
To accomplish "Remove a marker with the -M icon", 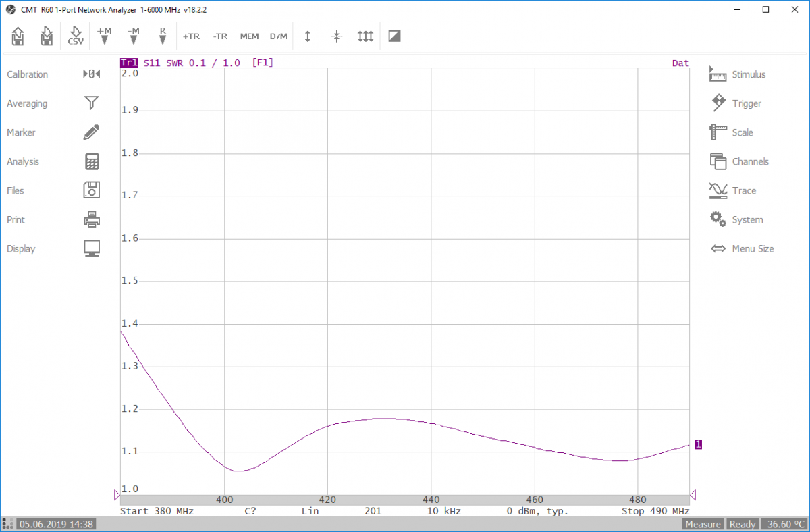I will coord(134,36).
